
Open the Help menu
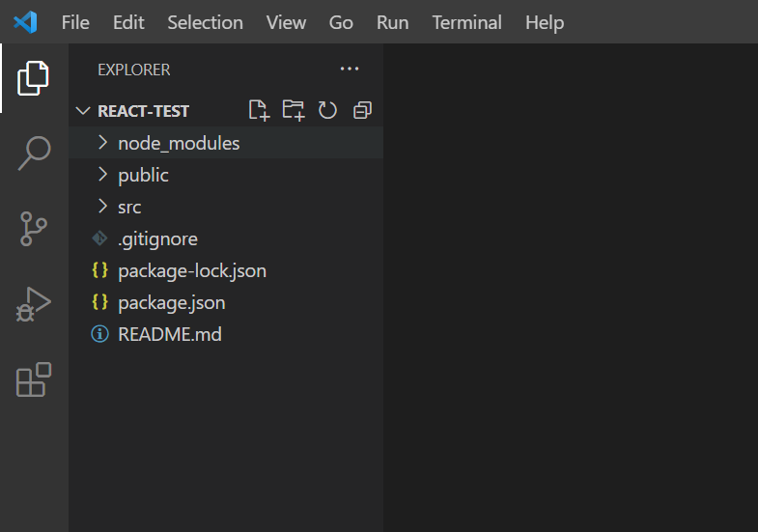tap(545, 22)
